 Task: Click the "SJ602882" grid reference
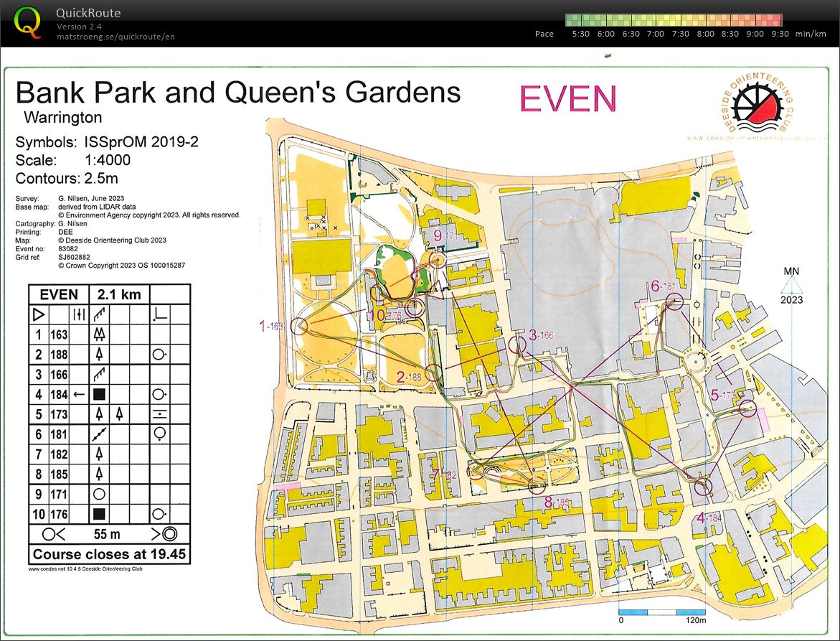click(75, 257)
